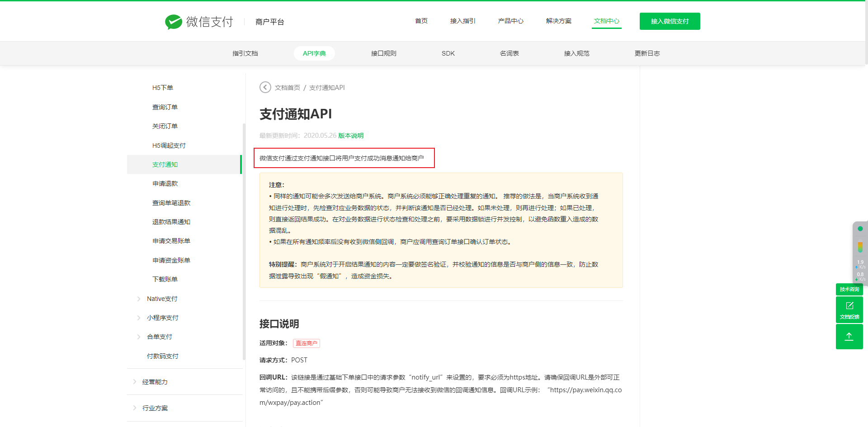
Task: Click the 支付通知API page heading
Action: click(x=296, y=114)
